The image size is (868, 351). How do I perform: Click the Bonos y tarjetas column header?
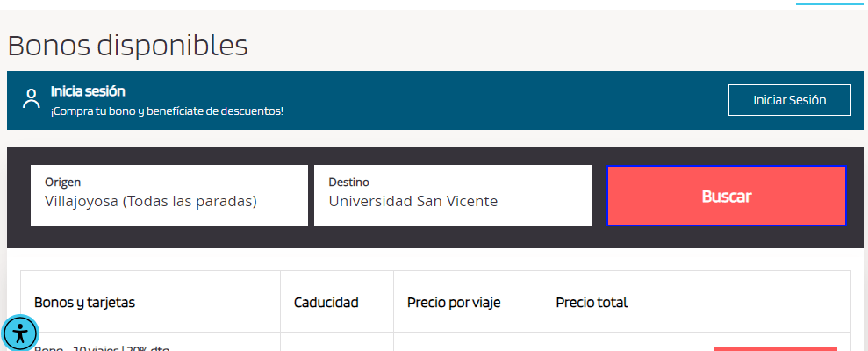pos(84,303)
